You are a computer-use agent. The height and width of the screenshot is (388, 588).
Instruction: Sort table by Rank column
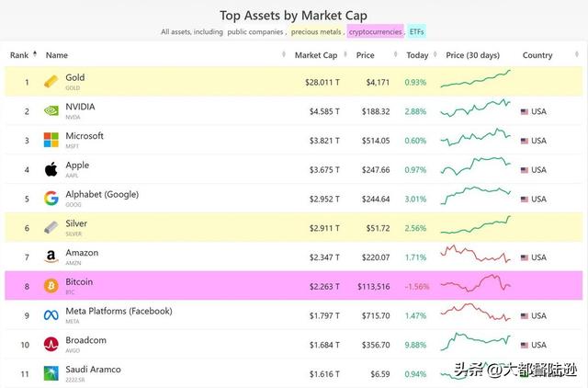click(x=19, y=55)
